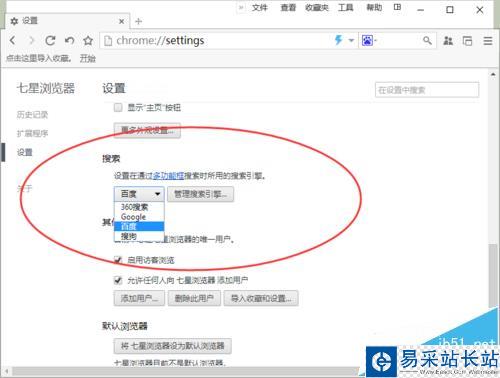Click 管理搜索引擎 button
Viewport: 500px width, 378px height.
tap(200, 194)
